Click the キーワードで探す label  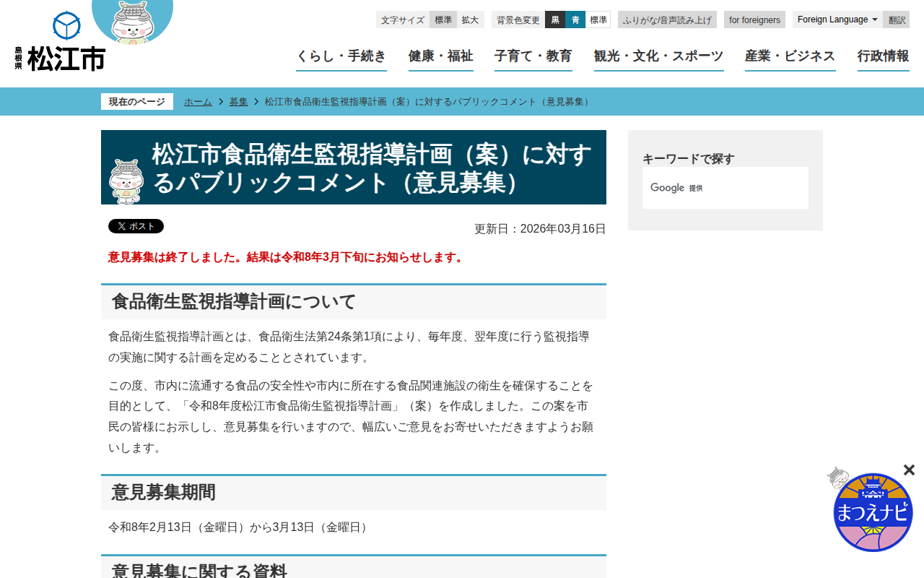point(689,159)
